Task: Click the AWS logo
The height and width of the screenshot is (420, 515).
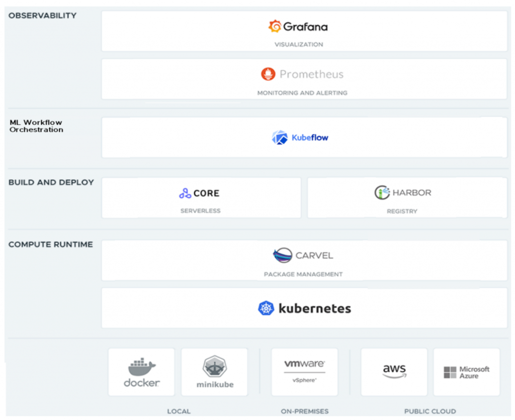Action: point(394,371)
